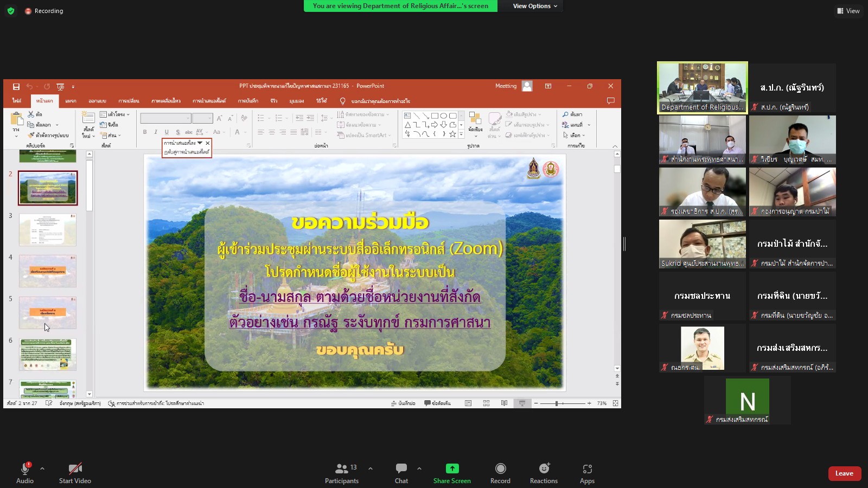Select Department of Religious Affairs video tile
868x488 pixels.
coord(703,87)
